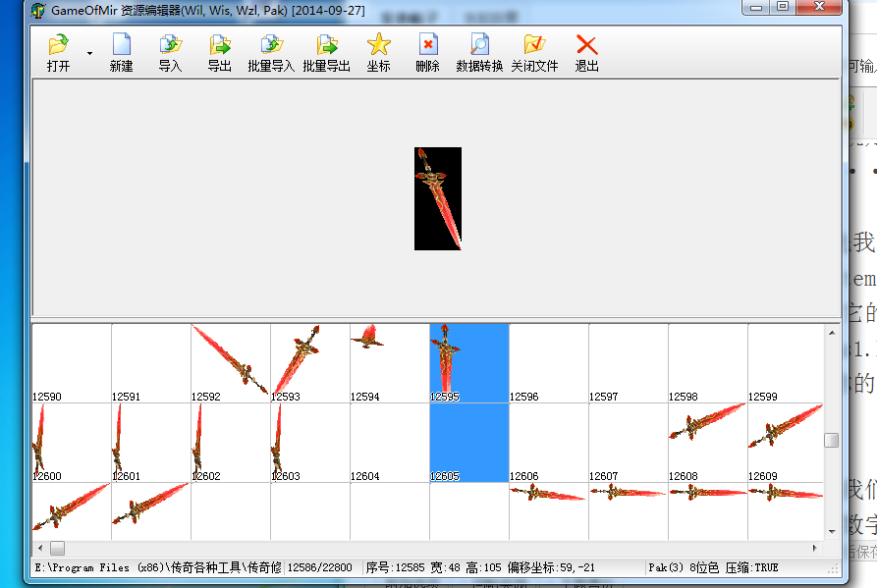This screenshot has height=588, width=877.
Task: Select sword thumbnail 12600
Action: click(72, 443)
